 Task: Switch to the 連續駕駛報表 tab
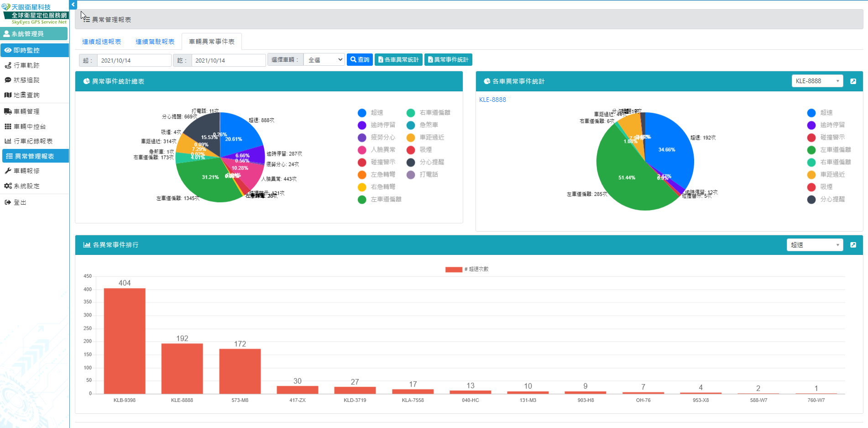pyautogui.click(x=155, y=42)
